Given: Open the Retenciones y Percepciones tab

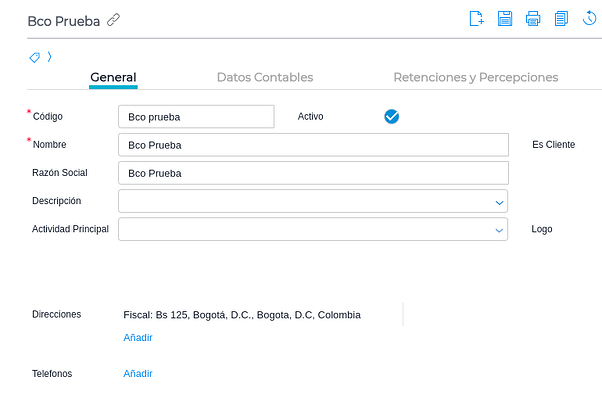Looking at the screenshot, I should pyautogui.click(x=476, y=77).
